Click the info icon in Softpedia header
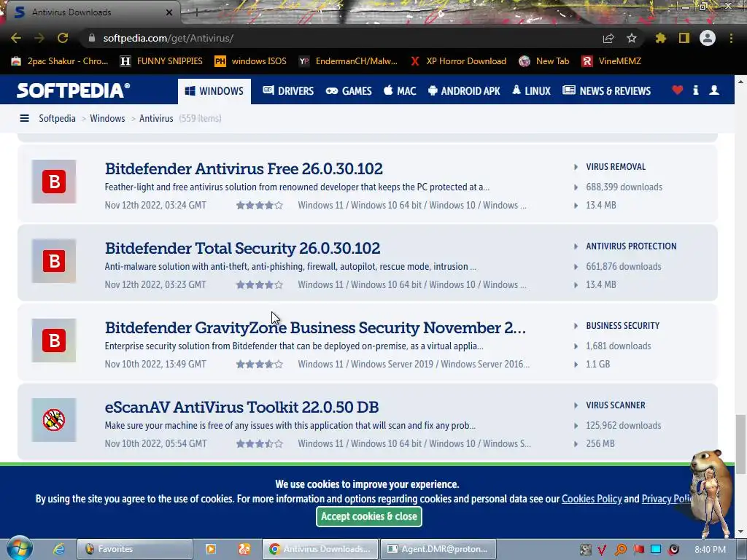 695,90
